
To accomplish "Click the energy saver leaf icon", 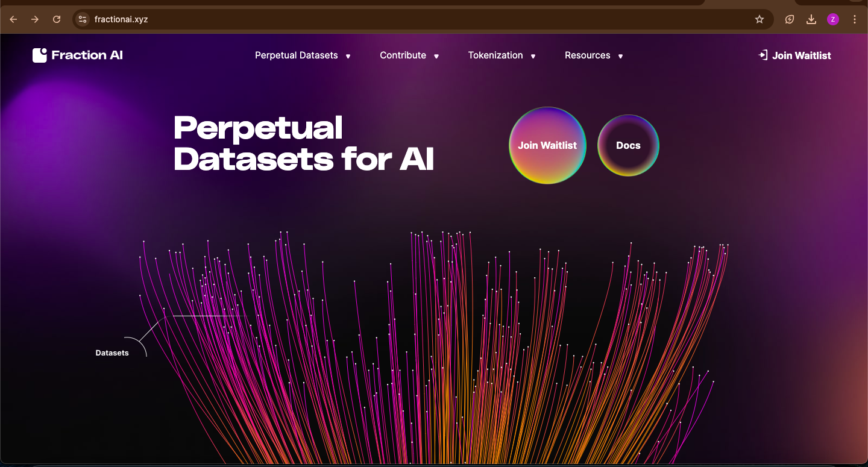I will pyautogui.click(x=789, y=19).
